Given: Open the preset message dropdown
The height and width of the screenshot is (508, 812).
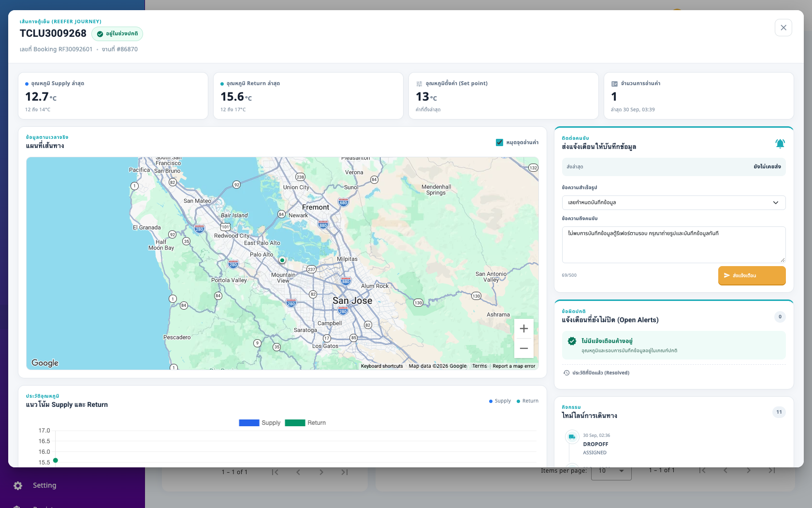Looking at the screenshot, I should (x=673, y=203).
